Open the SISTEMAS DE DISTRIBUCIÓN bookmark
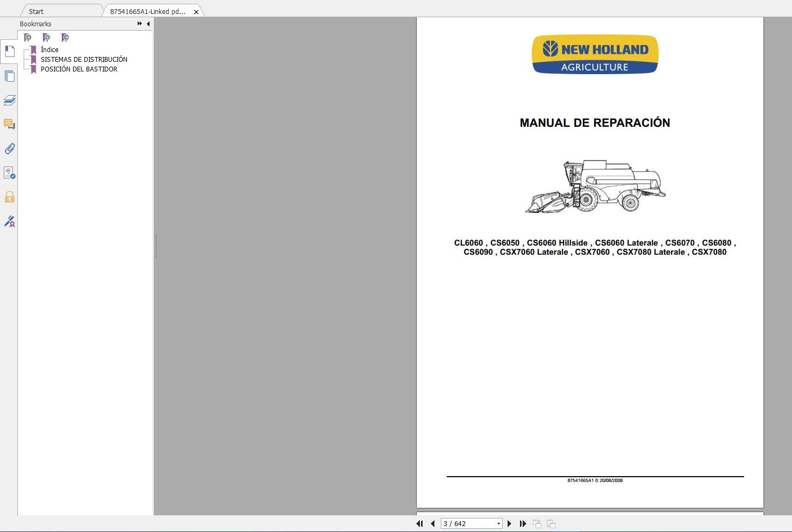The image size is (792, 532). coord(84,59)
